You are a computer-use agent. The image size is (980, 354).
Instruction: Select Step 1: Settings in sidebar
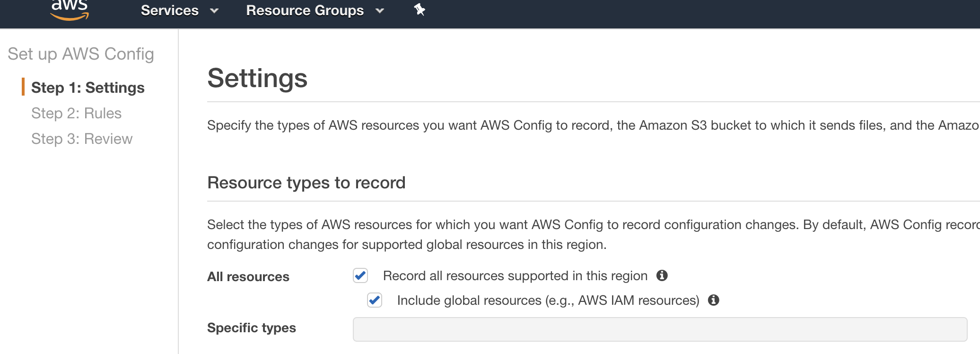(88, 88)
